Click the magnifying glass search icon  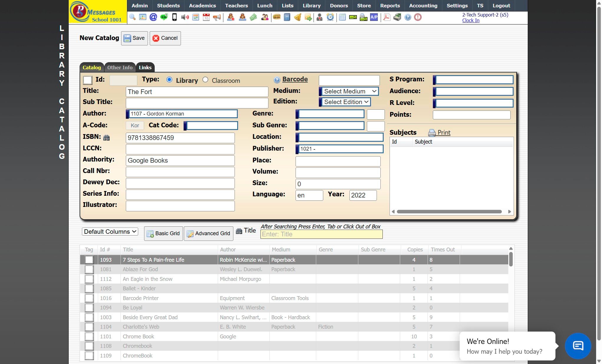132,17
